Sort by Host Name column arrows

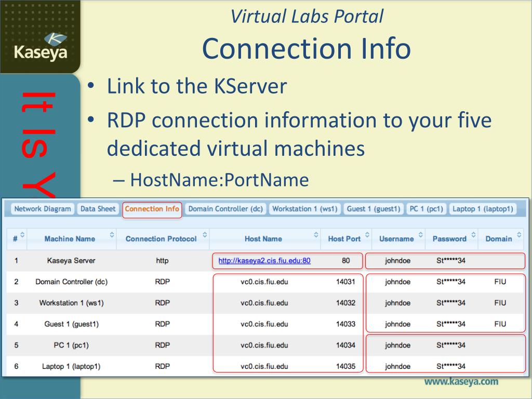[316, 235]
